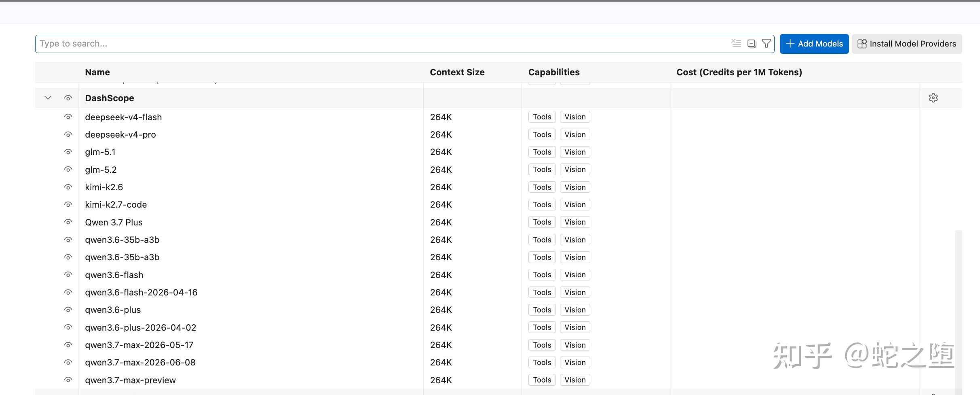Toggle visibility of deepseek-v4-flash

tap(68, 117)
